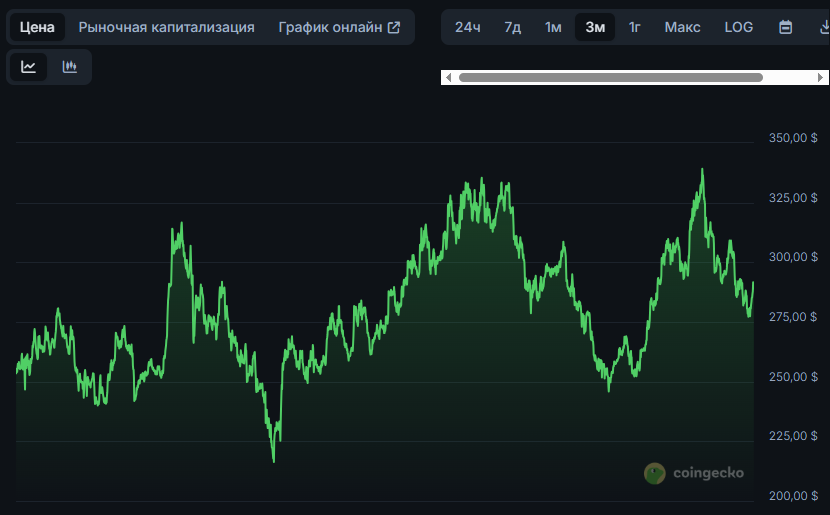This screenshot has width=830, height=515.
Task: Select the 1м time range
Action: point(553,27)
